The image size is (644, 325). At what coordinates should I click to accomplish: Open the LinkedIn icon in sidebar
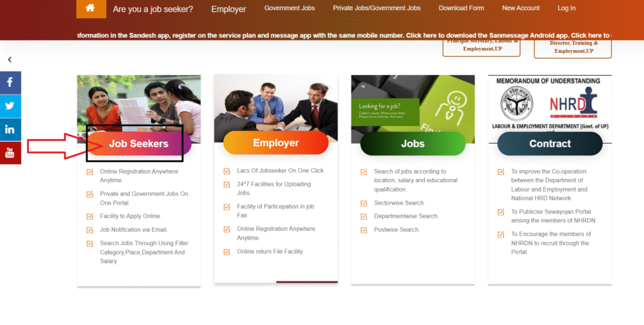pos(10,129)
